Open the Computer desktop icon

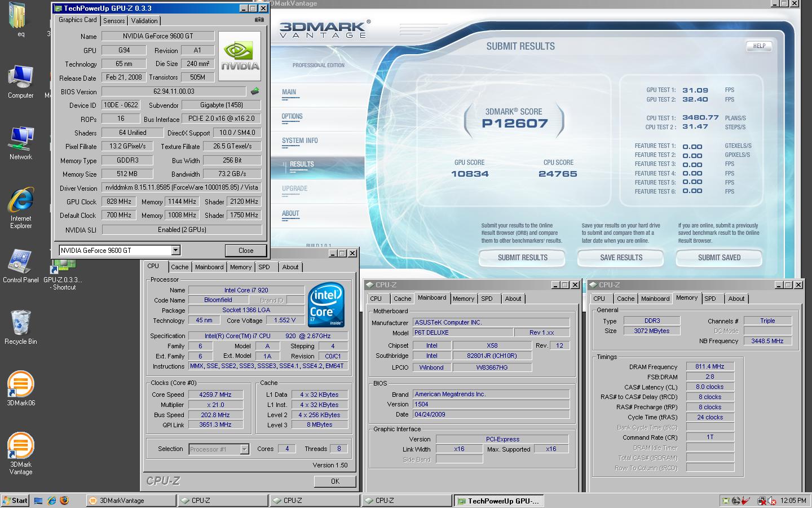pos(21,82)
